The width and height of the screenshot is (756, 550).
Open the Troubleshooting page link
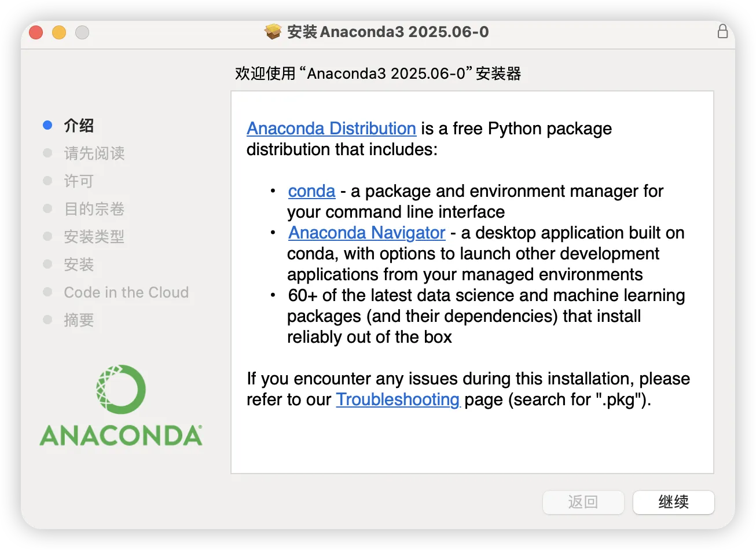point(398,399)
